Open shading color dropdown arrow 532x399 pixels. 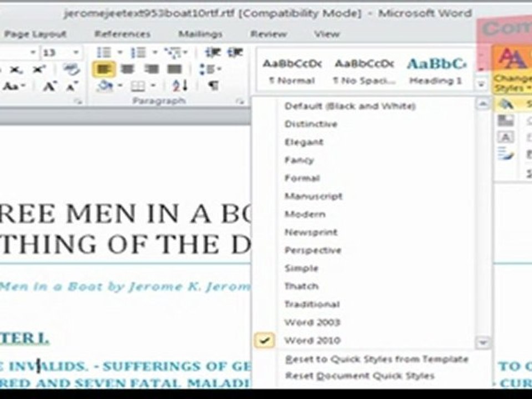(120, 86)
